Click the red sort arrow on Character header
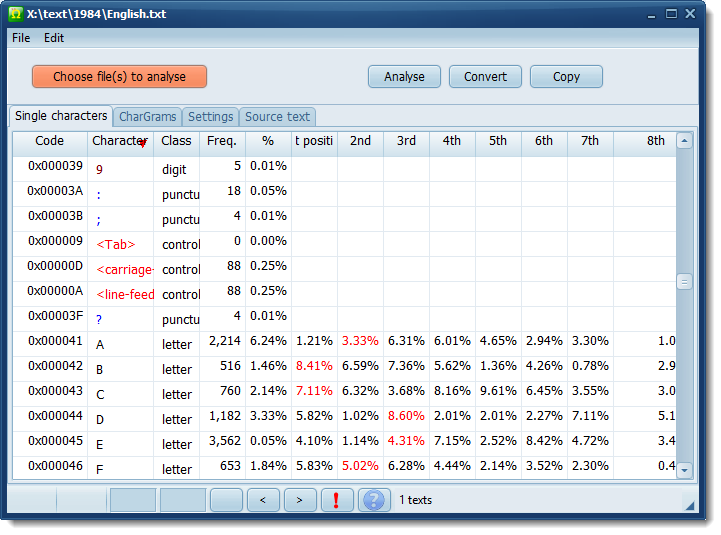The image size is (721, 535). [x=143, y=144]
